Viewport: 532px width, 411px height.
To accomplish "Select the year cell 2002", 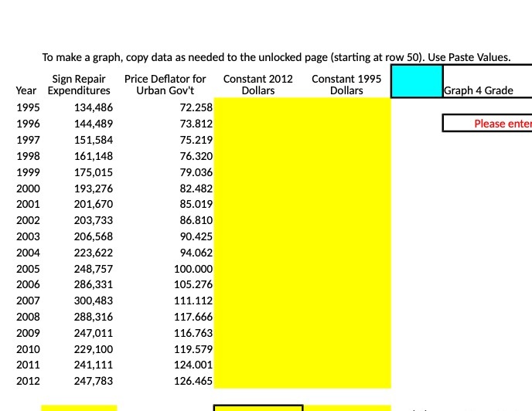I will click(28, 220).
